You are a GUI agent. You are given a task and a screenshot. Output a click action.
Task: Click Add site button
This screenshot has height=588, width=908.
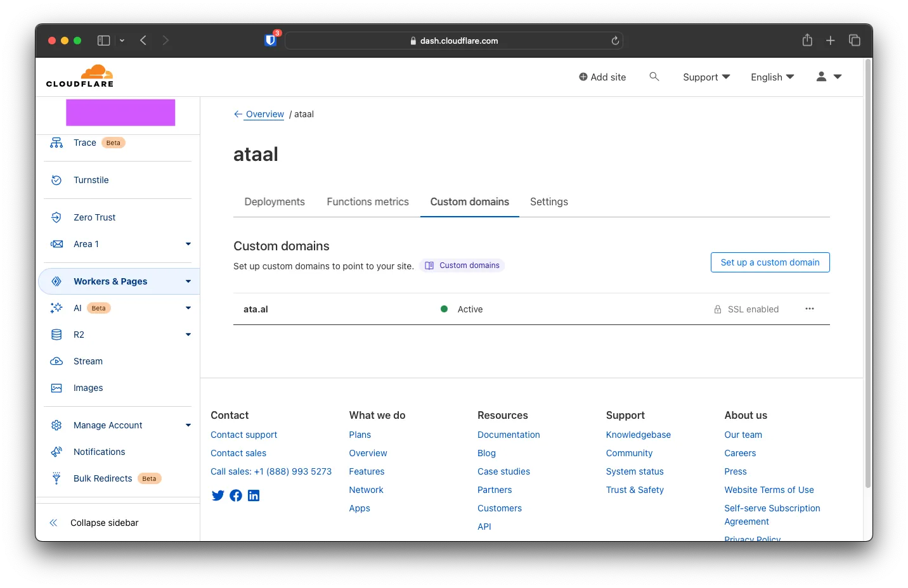pyautogui.click(x=602, y=77)
